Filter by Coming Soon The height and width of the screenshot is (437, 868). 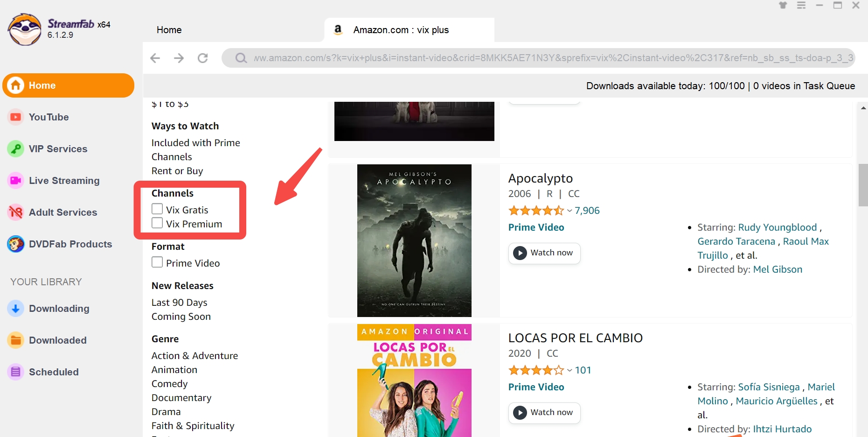click(181, 317)
